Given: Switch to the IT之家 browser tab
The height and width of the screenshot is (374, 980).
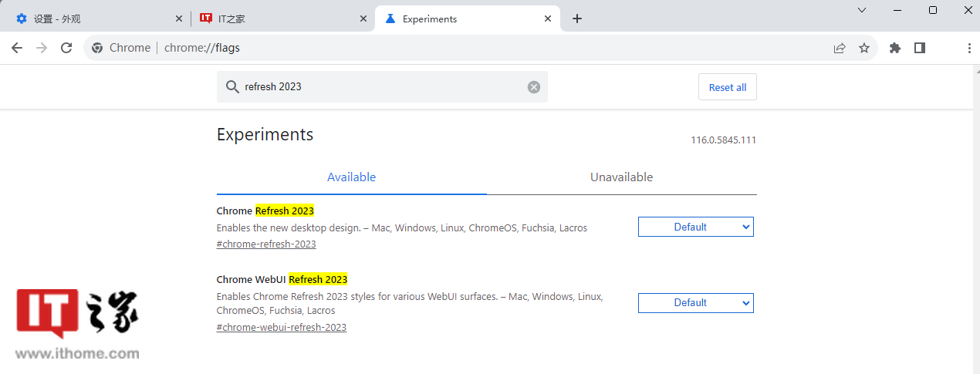Looking at the screenshot, I should tap(282, 19).
